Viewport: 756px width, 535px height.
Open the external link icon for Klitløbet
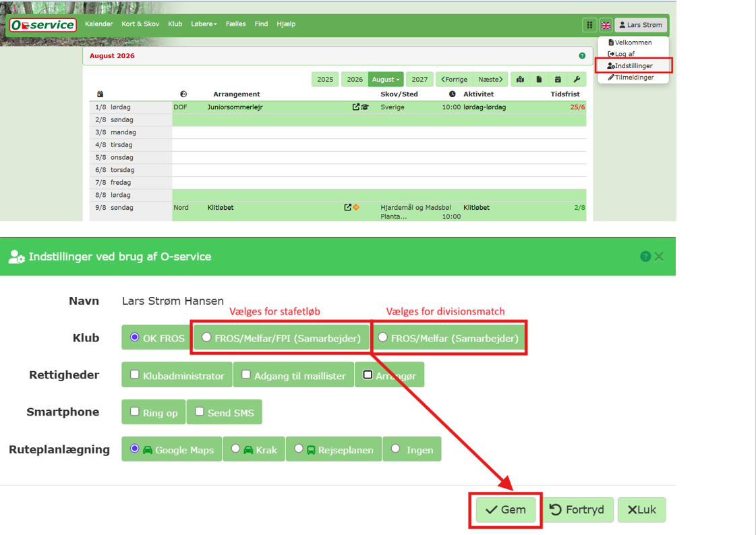347,207
